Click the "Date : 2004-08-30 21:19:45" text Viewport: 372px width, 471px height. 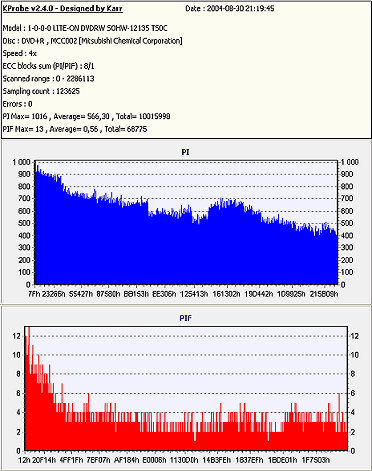[x=230, y=9]
